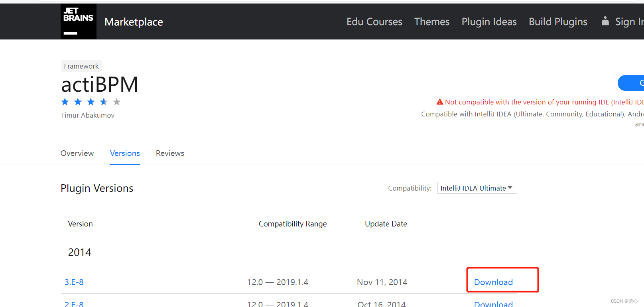
Task: Open Build Plugins page
Action: point(558,22)
